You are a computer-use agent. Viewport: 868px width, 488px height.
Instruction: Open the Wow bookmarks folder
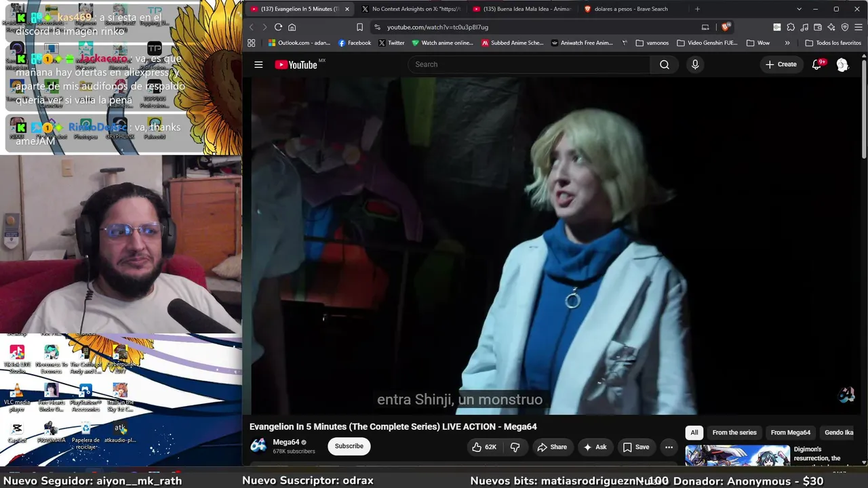coord(758,43)
